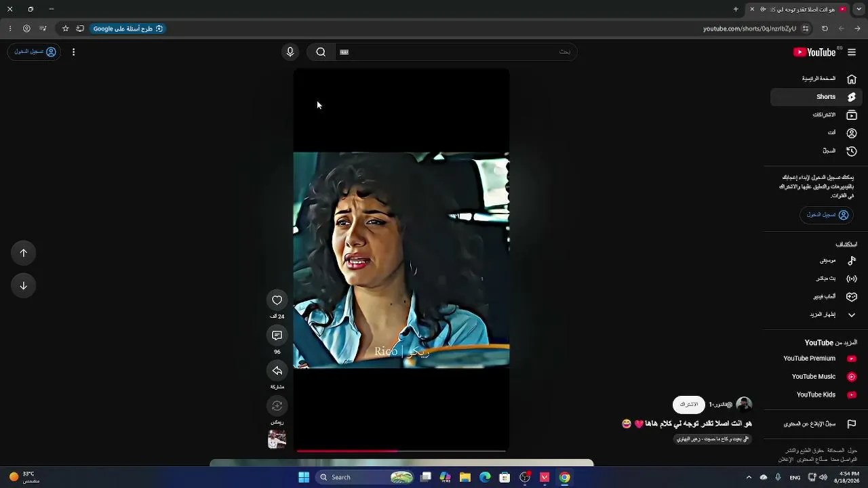Open the Windows Start menu

tap(304, 477)
